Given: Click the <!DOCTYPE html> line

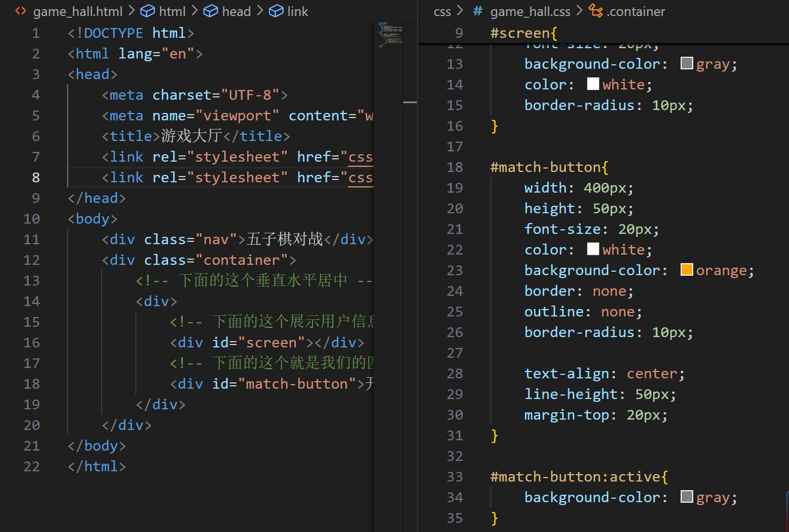Looking at the screenshot, I should (x=131, y=33).
